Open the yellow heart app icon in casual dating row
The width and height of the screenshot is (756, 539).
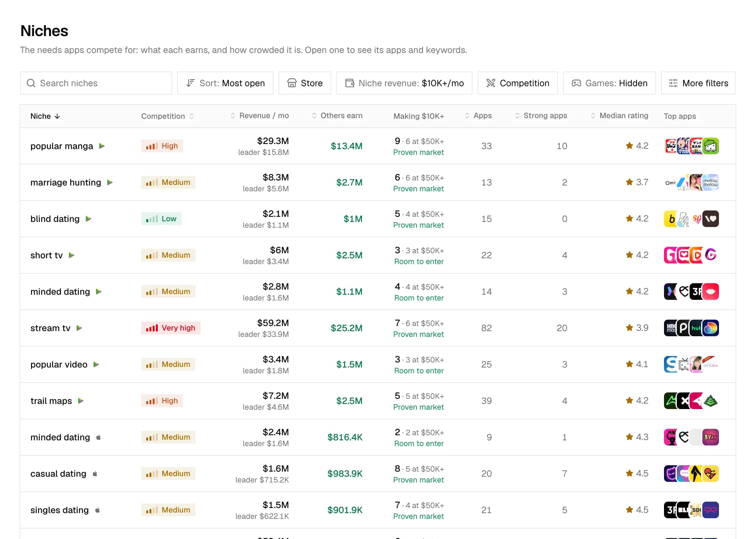(x=711, y=474)
